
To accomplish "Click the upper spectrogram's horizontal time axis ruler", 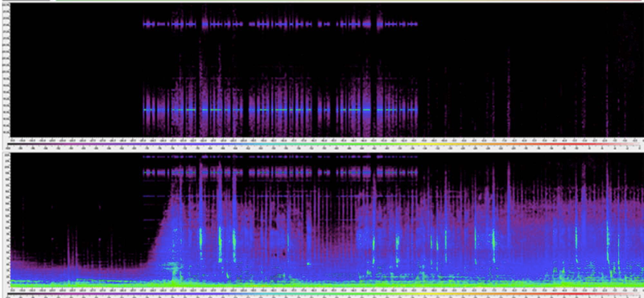I will tap(327, 140).
